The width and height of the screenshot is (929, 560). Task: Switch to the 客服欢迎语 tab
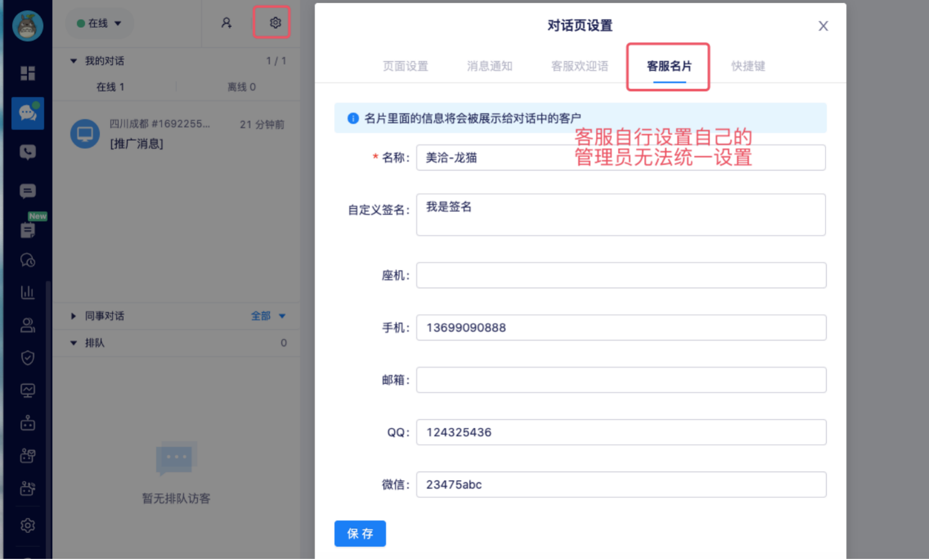coord(580,66)
